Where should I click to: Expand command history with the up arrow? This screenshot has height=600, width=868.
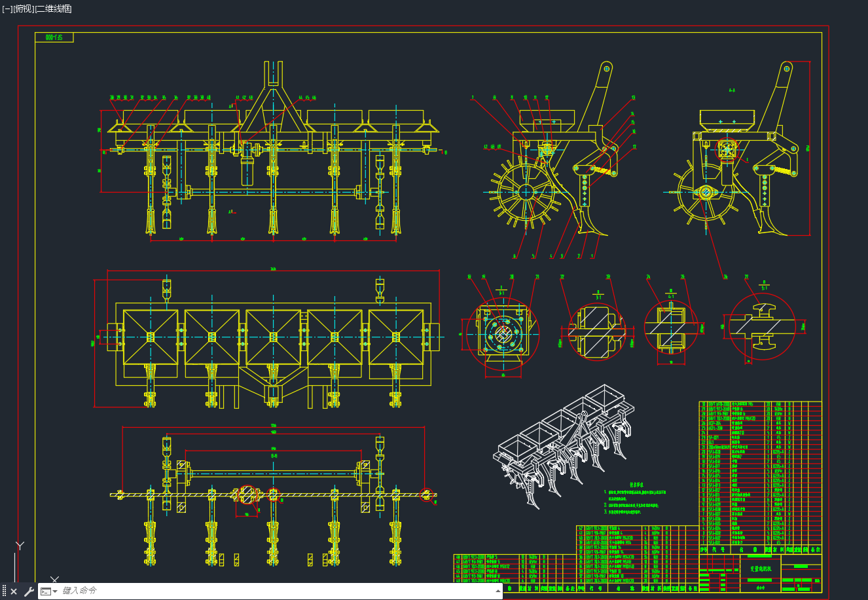(x=498, y=591)
